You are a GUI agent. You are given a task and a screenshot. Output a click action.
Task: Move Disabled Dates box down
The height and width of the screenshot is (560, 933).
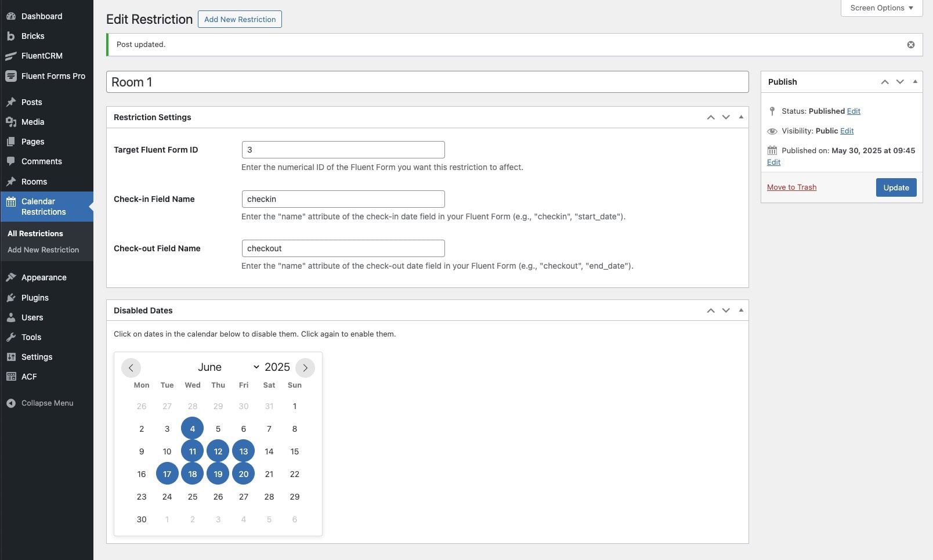pyautogui.click(x=726, y=310)
